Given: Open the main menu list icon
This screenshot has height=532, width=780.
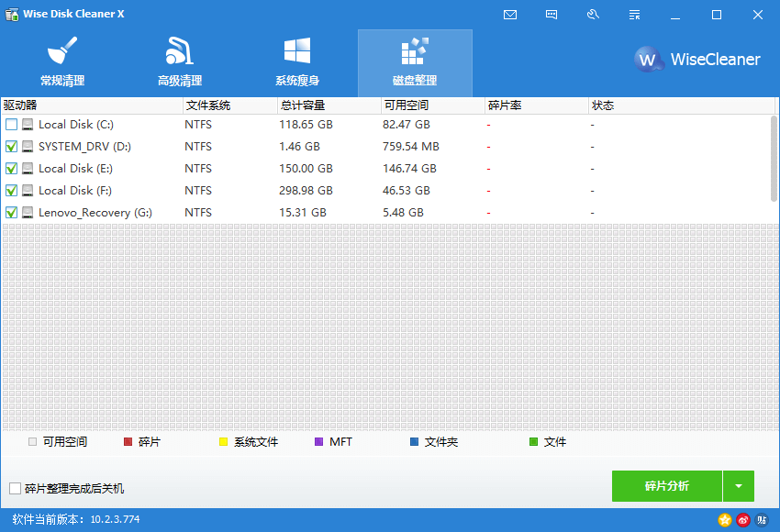Looking at the screenshot, I should (634, 15).
